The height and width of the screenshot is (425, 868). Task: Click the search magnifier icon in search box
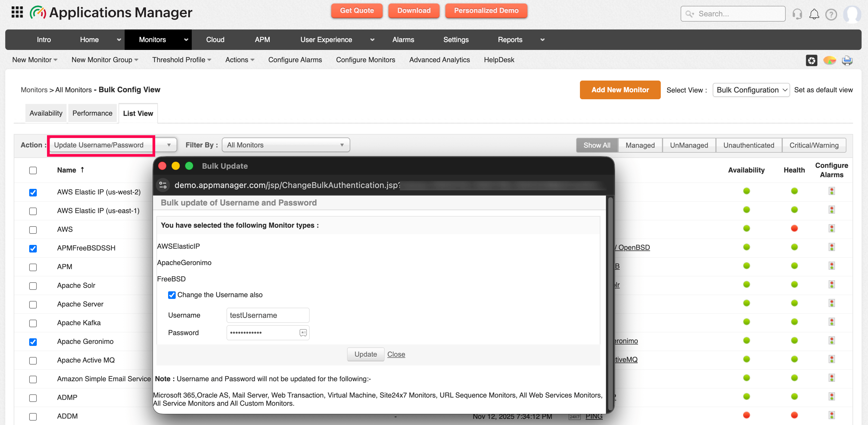[689, 14]
